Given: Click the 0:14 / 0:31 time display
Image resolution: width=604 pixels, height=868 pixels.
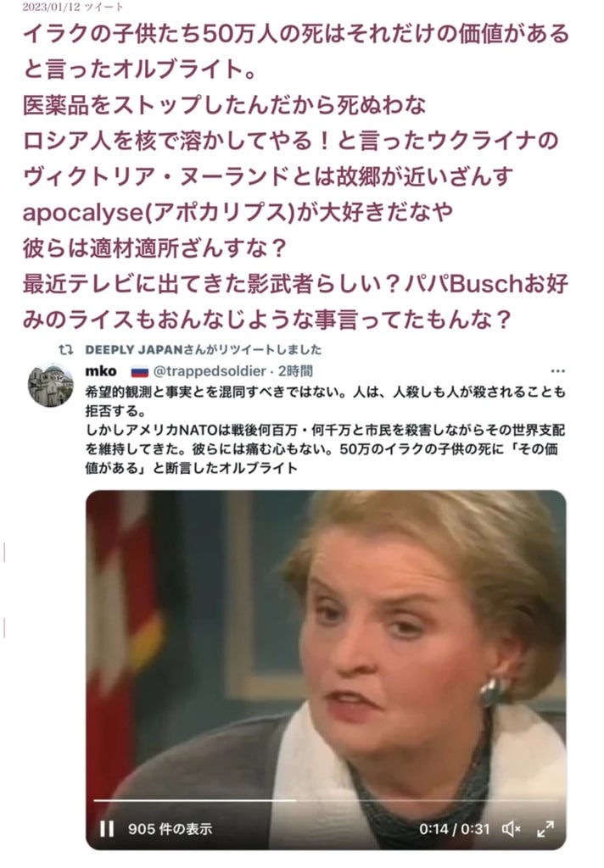Looking at the screenshot, I should [455, 829].
